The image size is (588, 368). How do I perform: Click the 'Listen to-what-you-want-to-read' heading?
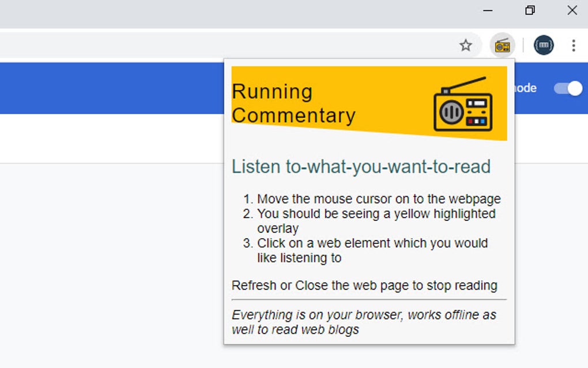[x=361, y=167]
